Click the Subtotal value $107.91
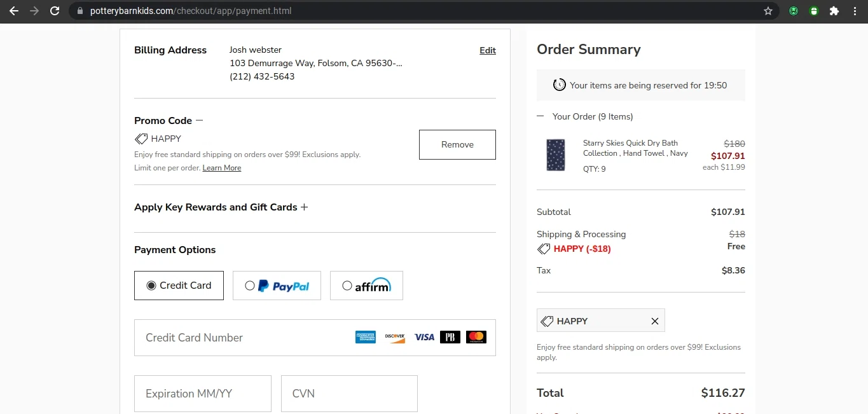Viewport: 868px width, 414px height. tap(728, 212)
